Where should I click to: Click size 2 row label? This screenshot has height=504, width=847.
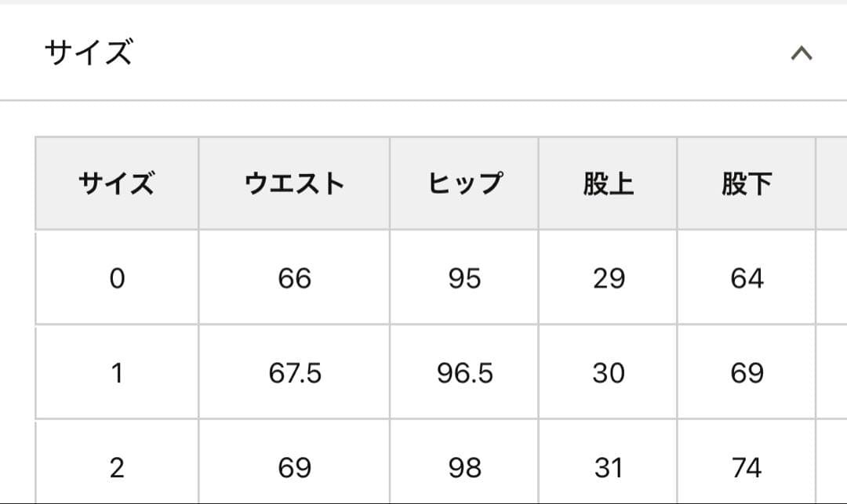[x=117, y=468]
